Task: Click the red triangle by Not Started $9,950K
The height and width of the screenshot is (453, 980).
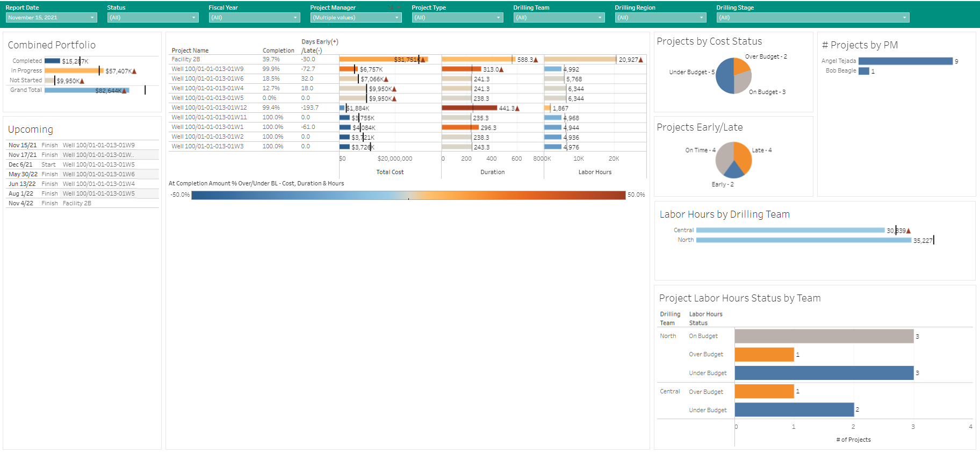Action: [82, 81]
